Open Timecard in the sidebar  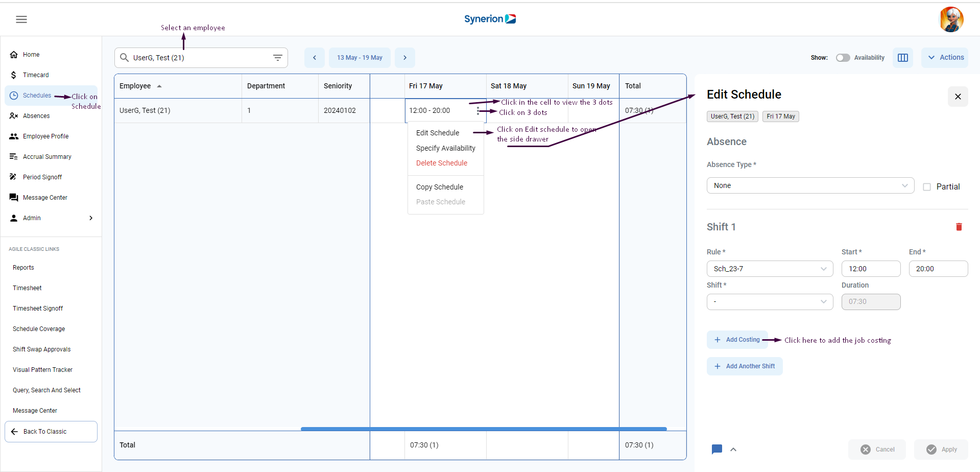51,75
